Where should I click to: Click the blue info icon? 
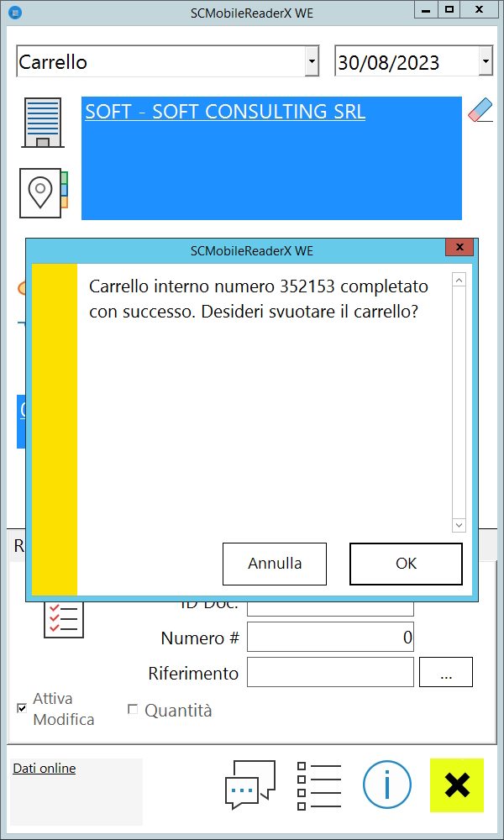point(387,785)
